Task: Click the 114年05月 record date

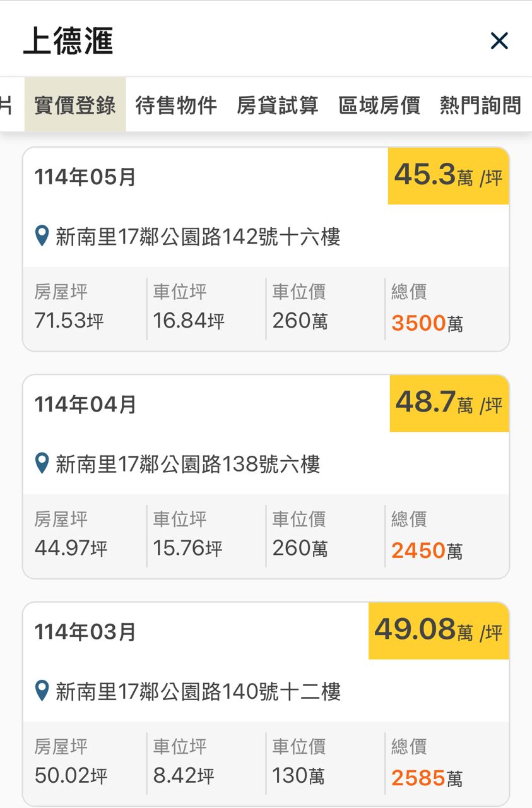Action: tap(85, 177)
